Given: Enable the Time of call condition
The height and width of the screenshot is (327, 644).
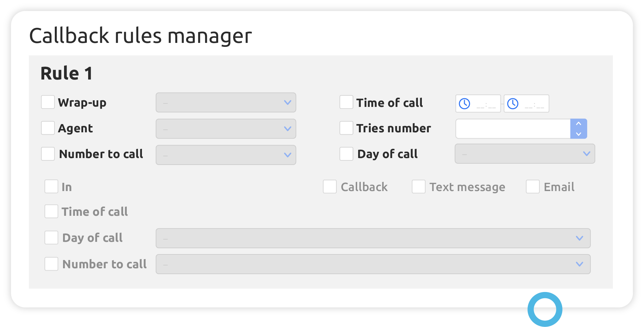Looking at the screenshot, I should 346,102.
